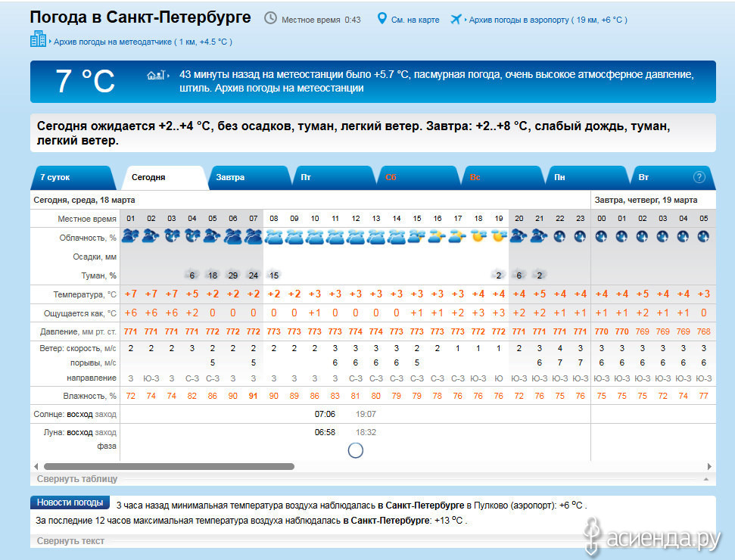
Task: Click the building icon for weather sensor archive
Action: tap(38, 39)
